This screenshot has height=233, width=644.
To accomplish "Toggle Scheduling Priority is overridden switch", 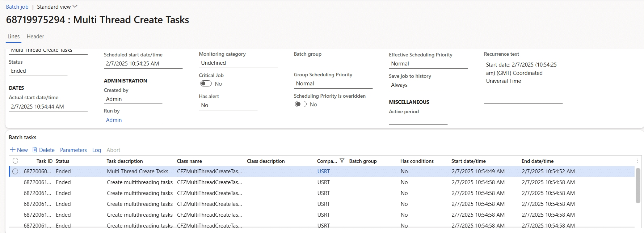I will tap(301, 104).
